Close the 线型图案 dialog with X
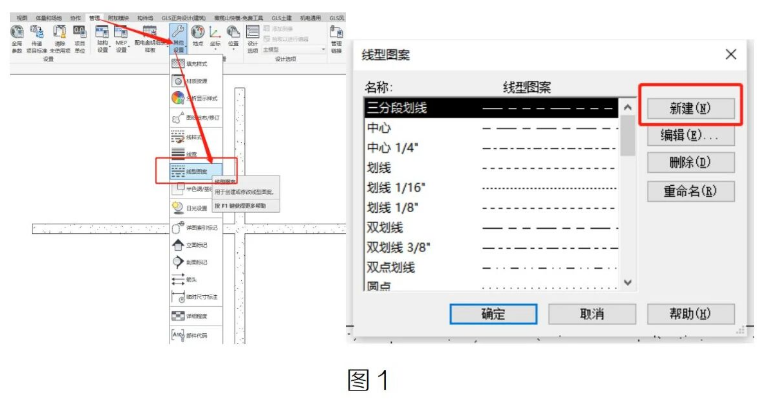This screenshot has height=409, width=757. click(x=731, y=54)
